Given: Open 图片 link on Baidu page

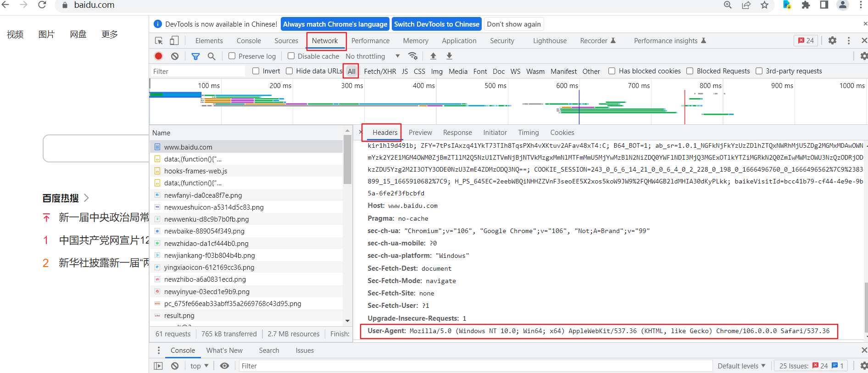Looking at the screenshot, I should pos(46,34).
